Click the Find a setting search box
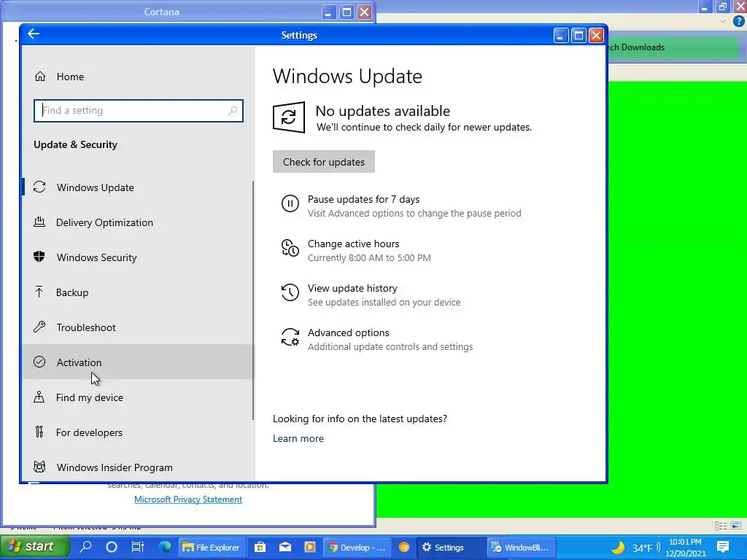747x560 pixels. tap(138, 111)
